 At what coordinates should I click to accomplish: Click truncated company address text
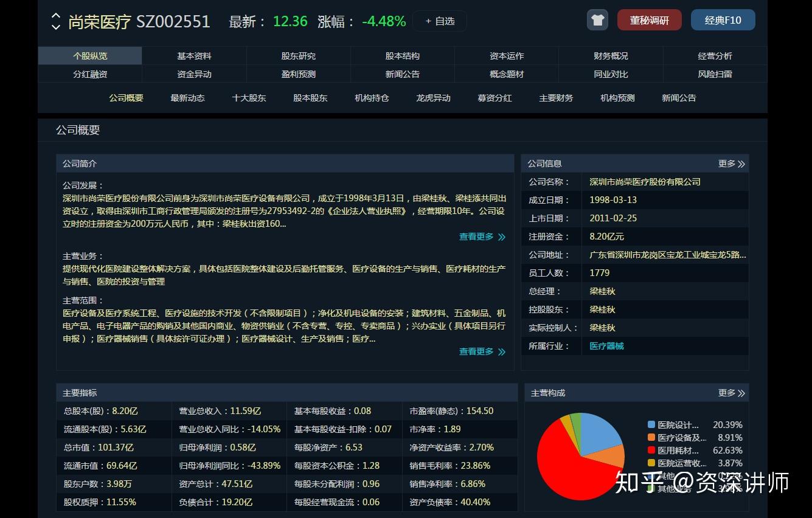click(x=668, y=255)
